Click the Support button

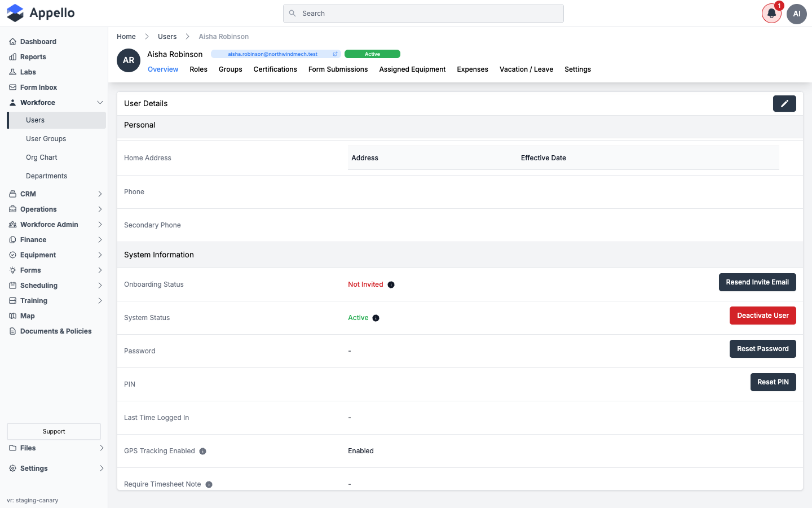pyautogui.click(x=54, y=431)
